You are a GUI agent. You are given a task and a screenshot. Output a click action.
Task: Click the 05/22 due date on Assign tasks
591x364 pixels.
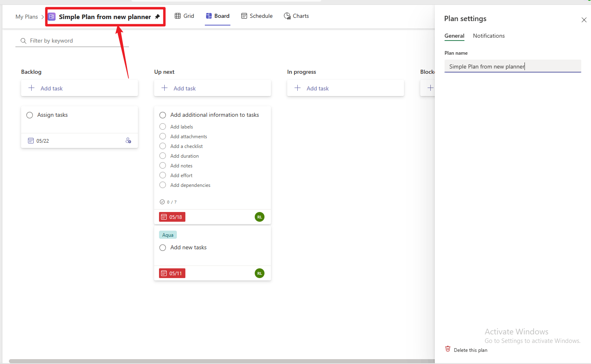(x=43, y=141)
